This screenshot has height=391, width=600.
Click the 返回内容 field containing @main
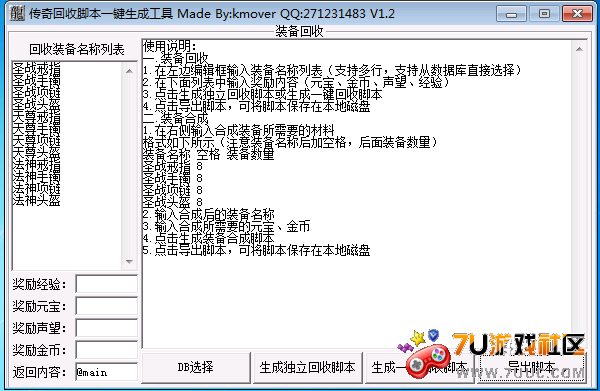pos(106,372)
